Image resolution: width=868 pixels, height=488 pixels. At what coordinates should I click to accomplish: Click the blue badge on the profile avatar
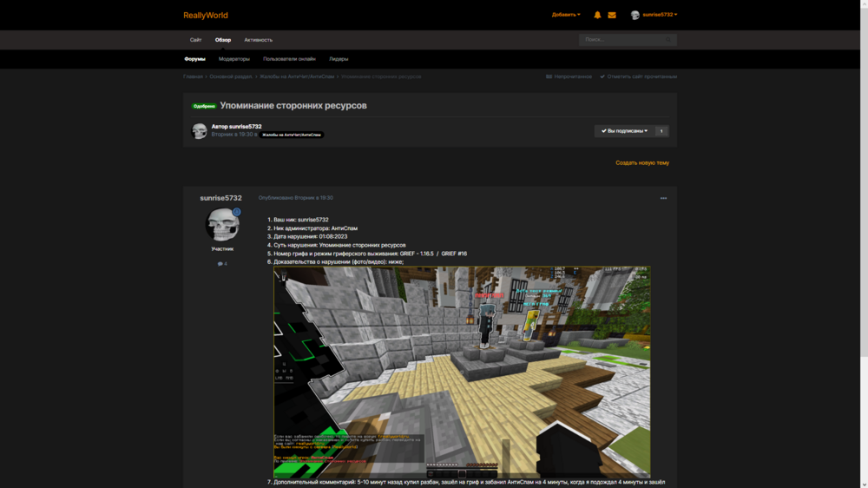click(237, 212)
